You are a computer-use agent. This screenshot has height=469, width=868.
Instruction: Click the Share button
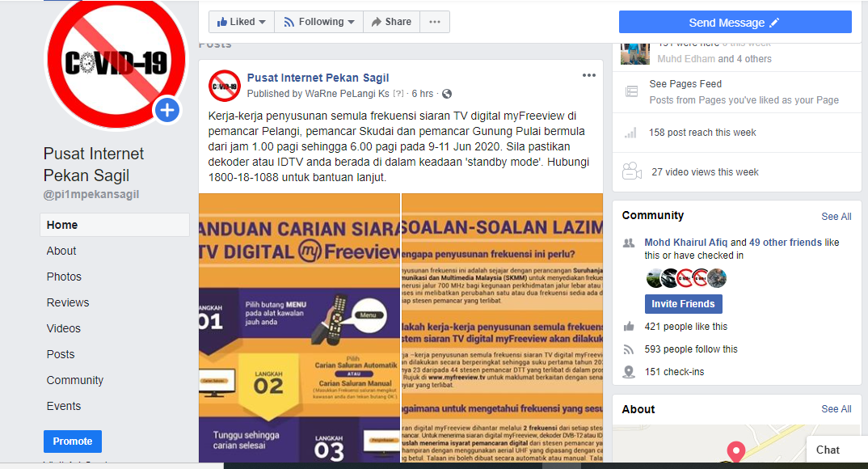coord(391,22)
